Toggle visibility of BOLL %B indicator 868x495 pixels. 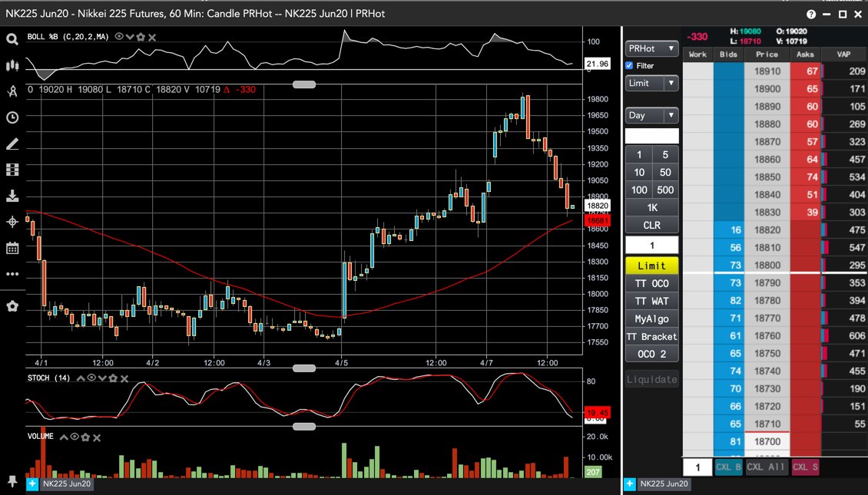119,37
